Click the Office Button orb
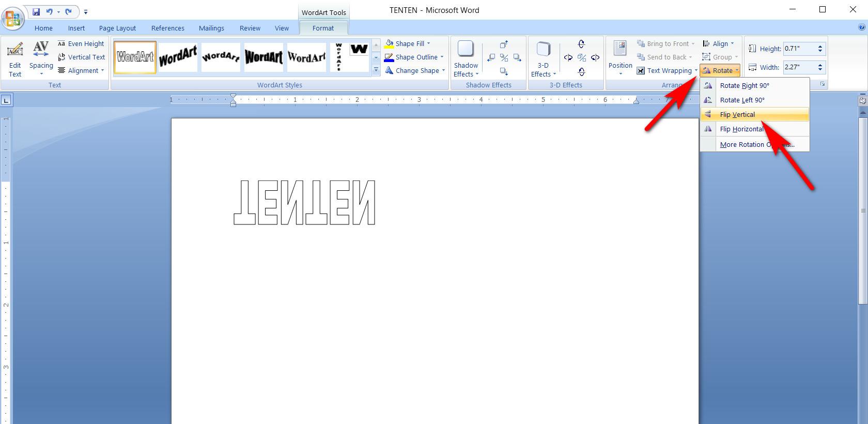The height and width of the screenshot is (424, 868). 13,18
